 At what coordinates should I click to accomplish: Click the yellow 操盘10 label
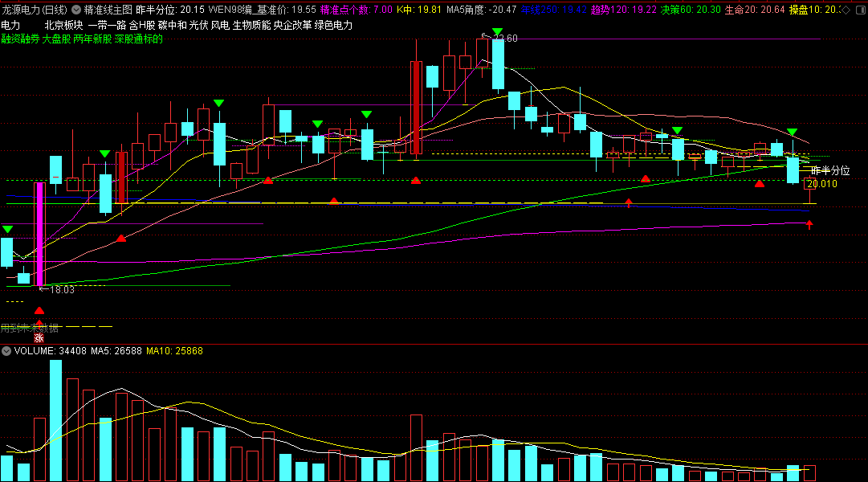point(813,10)
